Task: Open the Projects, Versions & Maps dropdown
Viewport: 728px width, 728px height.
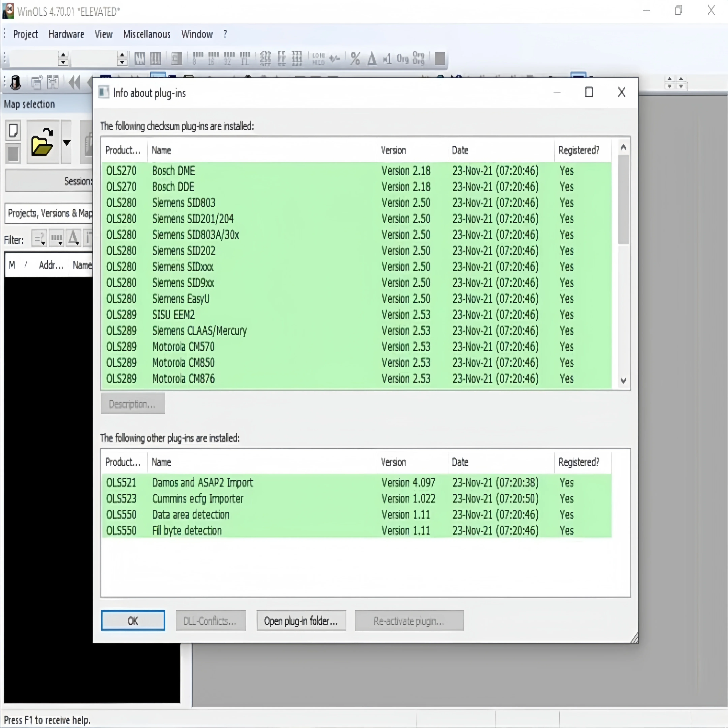Action: (x=49, y=213)
